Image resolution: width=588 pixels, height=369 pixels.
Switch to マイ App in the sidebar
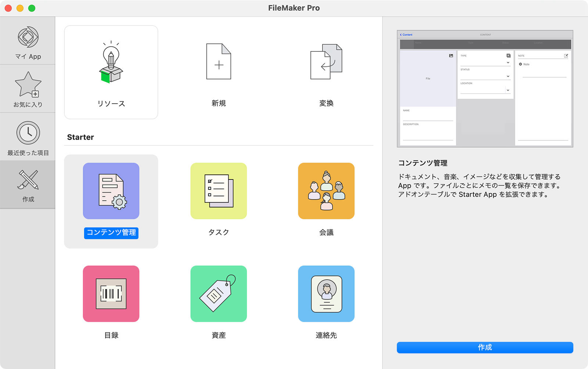tap(28, 41)
